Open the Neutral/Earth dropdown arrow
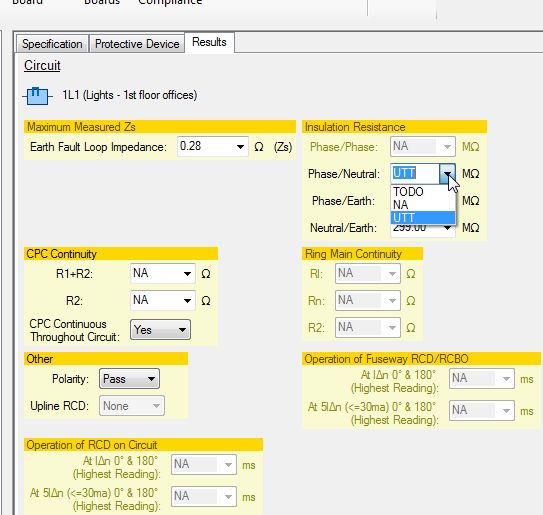 447,228
